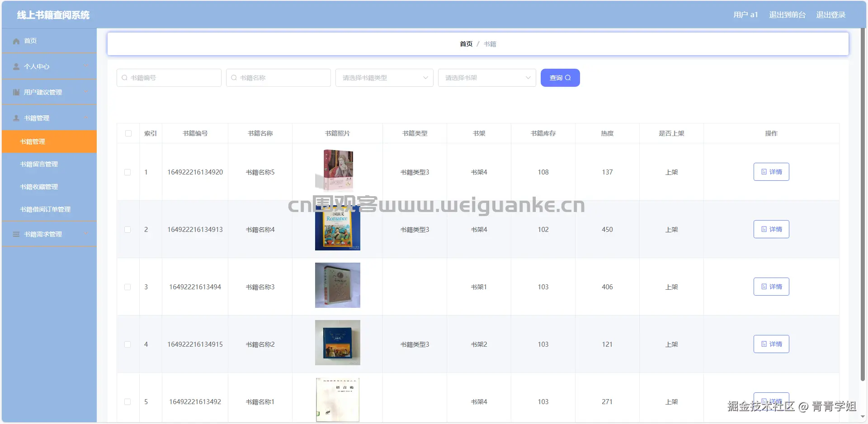Click the magnifier icon in 书籍名称 field

[x=234, y=77]
